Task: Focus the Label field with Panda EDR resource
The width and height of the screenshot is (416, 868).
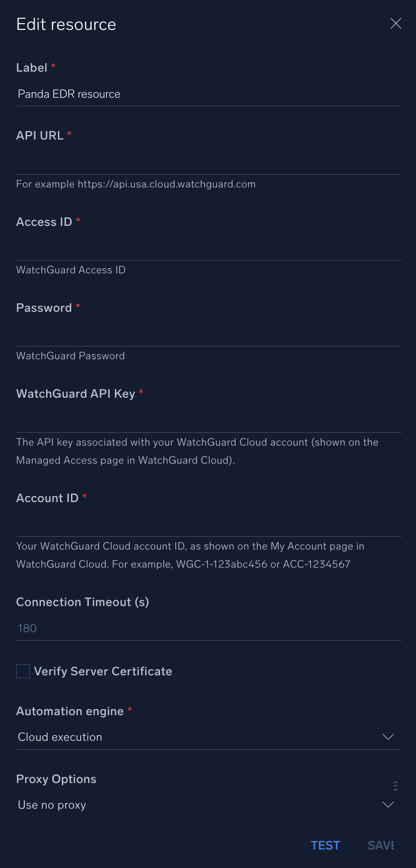Action: coord(208,94)
